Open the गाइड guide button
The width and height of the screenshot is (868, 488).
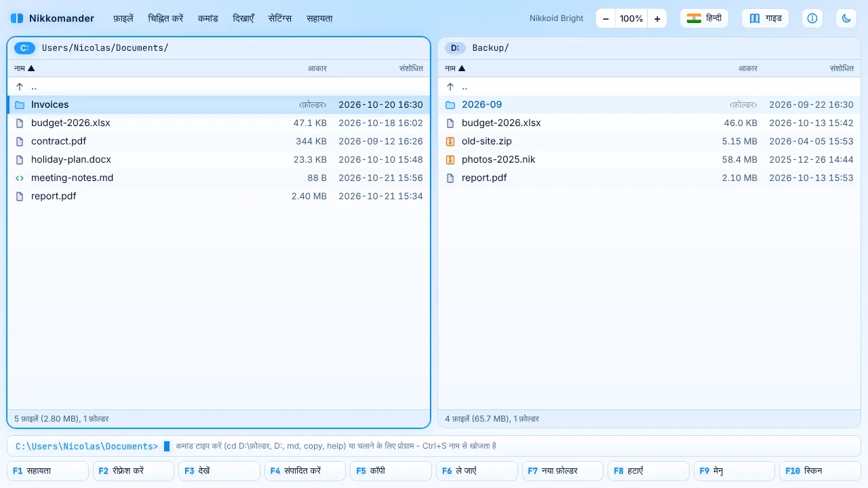766,18
